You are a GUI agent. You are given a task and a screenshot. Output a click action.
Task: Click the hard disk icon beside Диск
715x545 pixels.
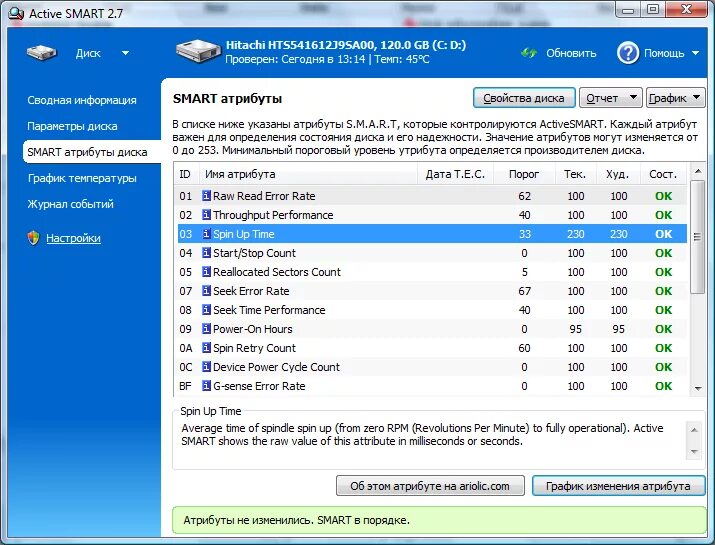click(x=41, y=53)
